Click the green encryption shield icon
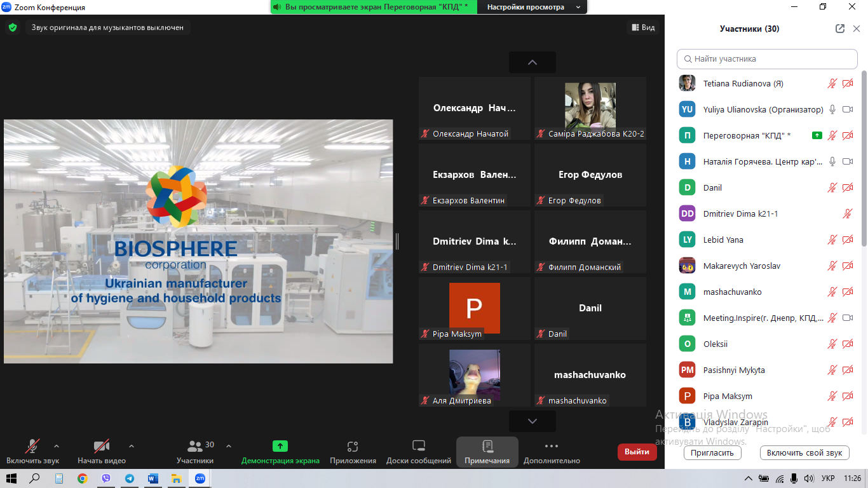 [x=13, y=27]
